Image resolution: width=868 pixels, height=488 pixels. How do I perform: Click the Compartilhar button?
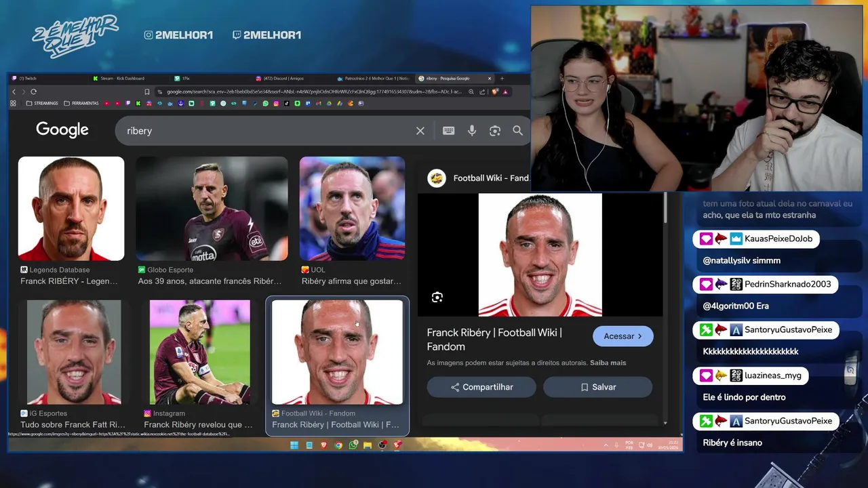pyautogui.click(x=481, y=387)
